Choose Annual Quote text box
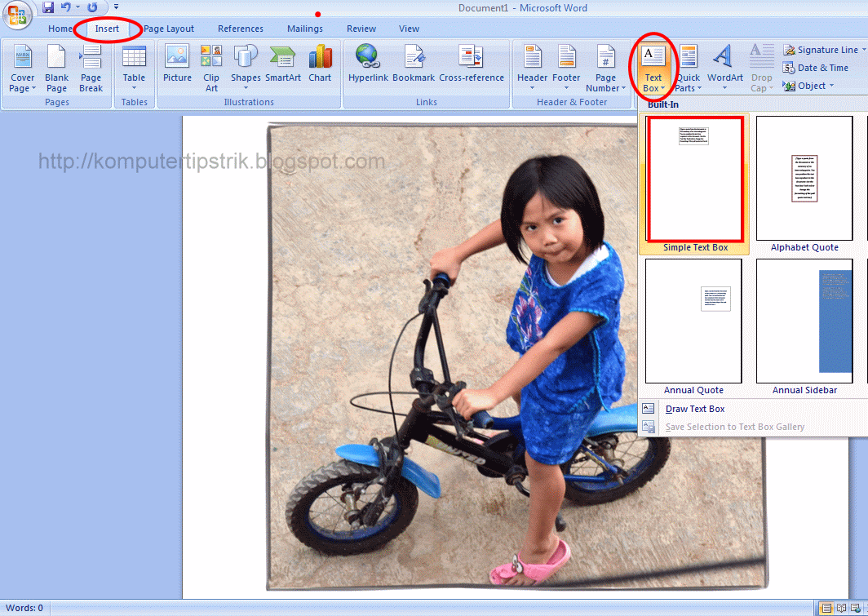The image size is (868, 616). point(693,326)
